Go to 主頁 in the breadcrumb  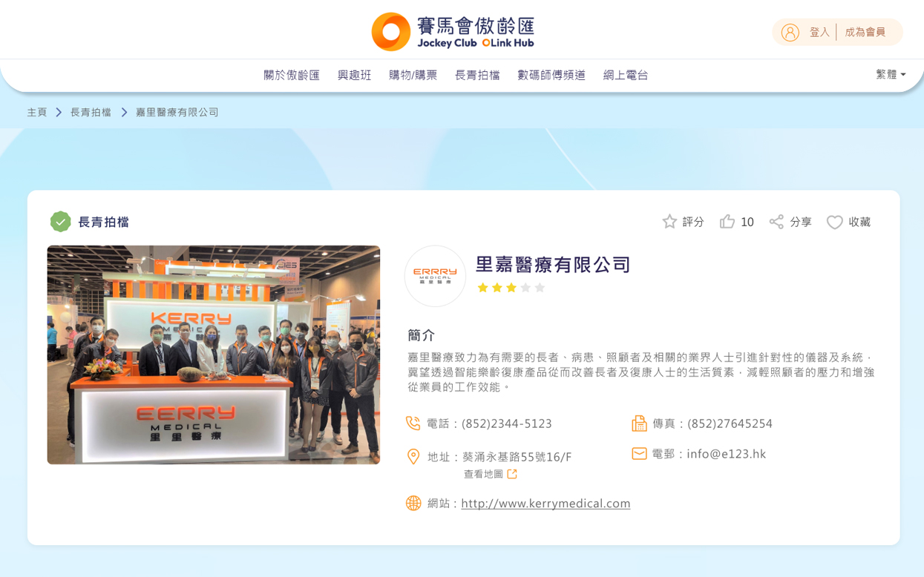tap(37, 112)
